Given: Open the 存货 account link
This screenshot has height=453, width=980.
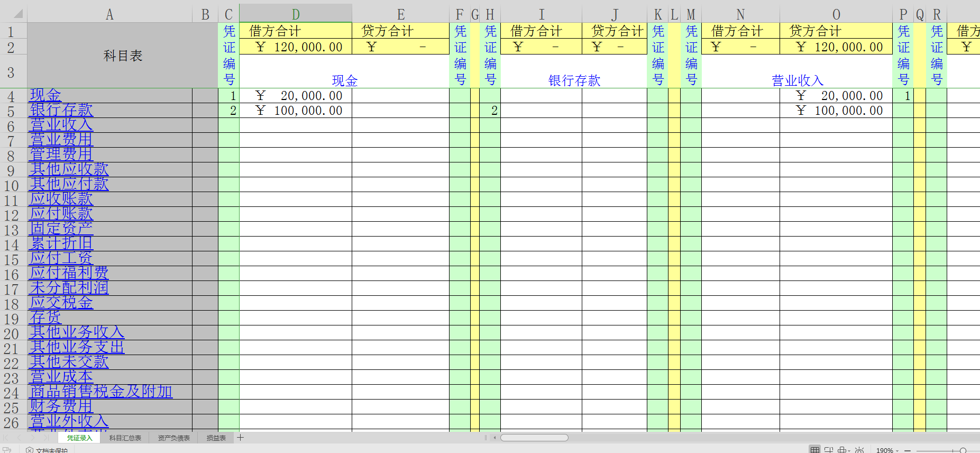Looking at the screenshot, I should coord(45,318).
